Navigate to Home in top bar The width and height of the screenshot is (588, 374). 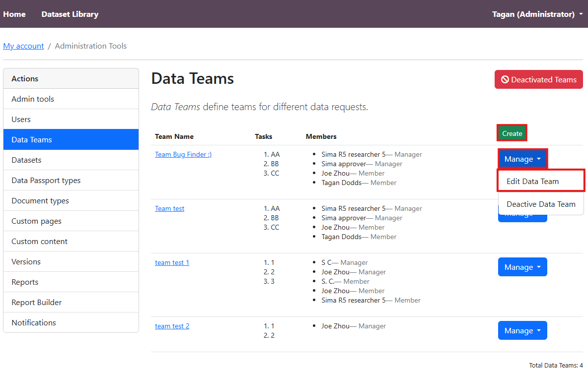point(14,14)
